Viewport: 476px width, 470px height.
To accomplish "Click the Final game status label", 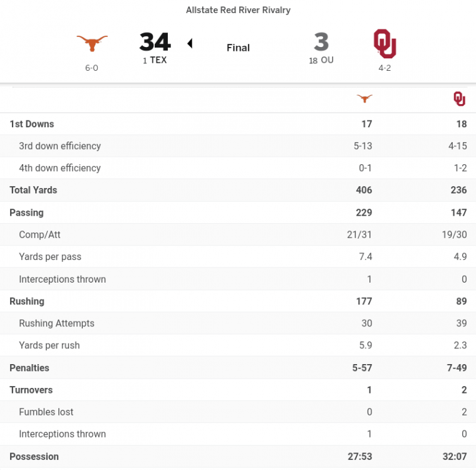I will pyautogui.click(x=238, y=48).
